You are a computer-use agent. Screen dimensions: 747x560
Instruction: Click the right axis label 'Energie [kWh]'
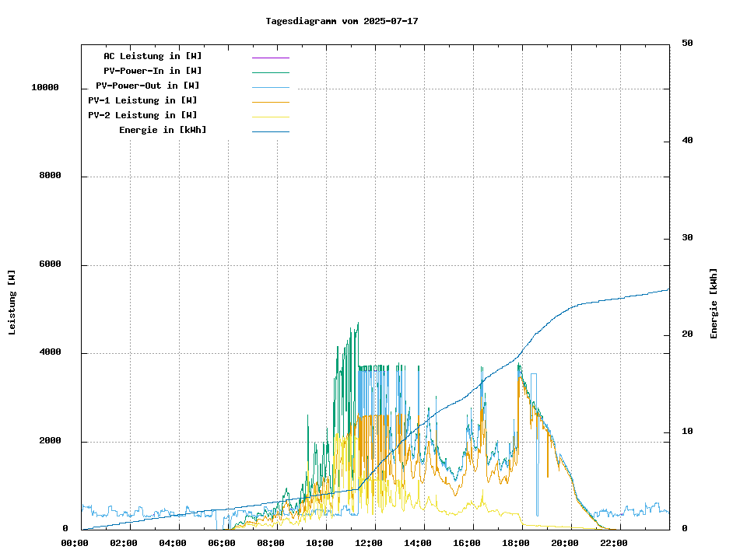(x=714, y=303)
